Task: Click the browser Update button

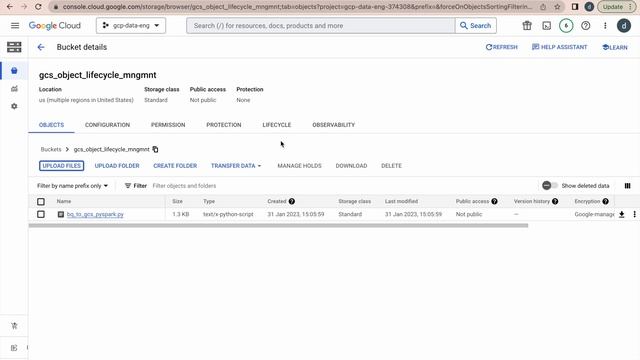Action: (617, 7)
